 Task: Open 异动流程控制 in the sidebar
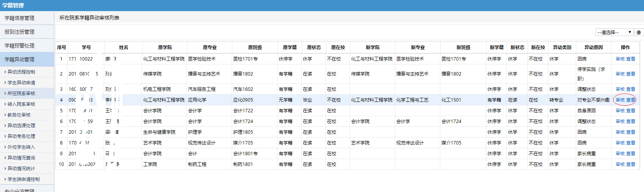21,72
